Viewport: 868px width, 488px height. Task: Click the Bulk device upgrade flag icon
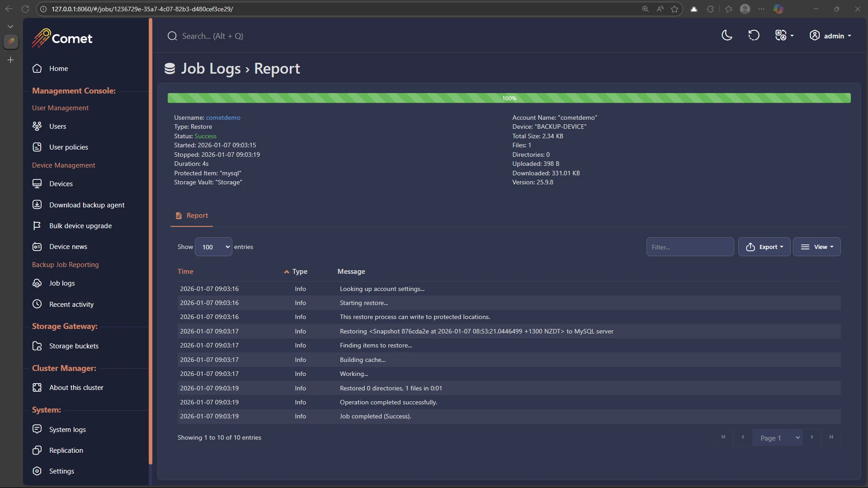37,225
